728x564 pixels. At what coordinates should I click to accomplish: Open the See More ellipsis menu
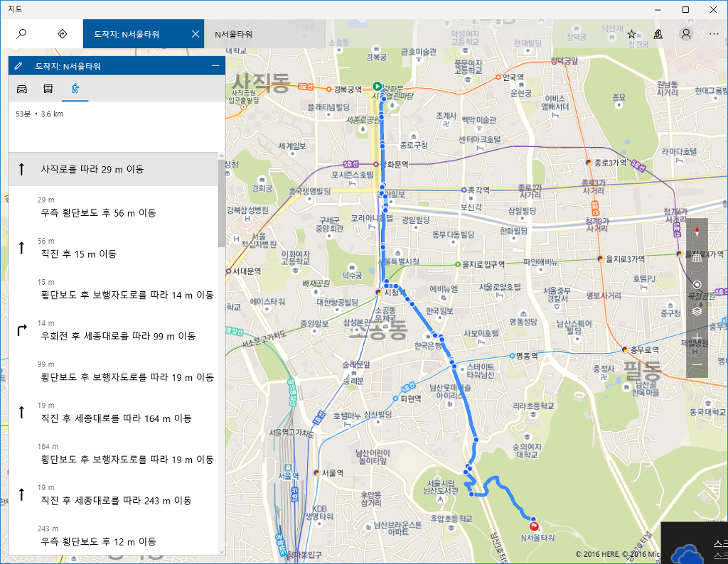pos(713,33)
